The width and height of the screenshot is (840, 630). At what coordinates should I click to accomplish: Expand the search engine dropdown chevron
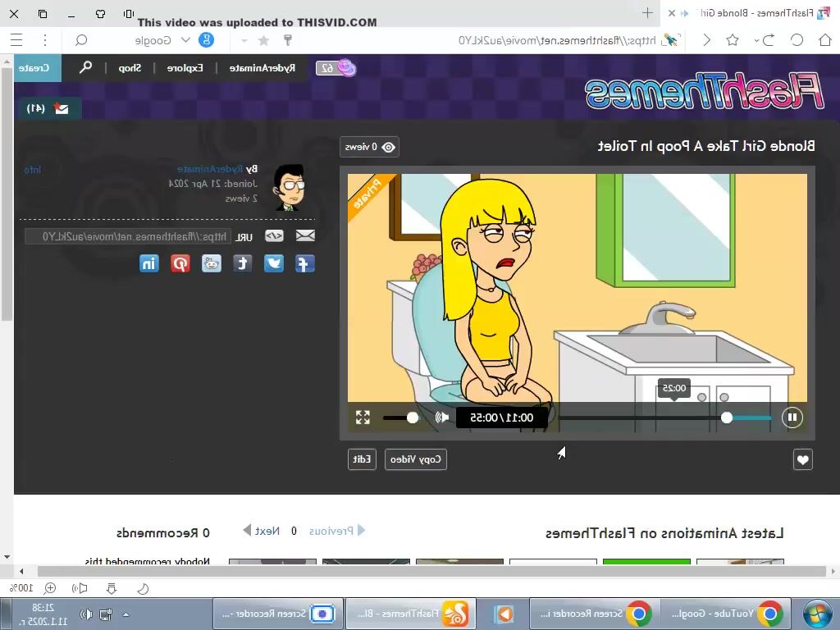(186, 40)
